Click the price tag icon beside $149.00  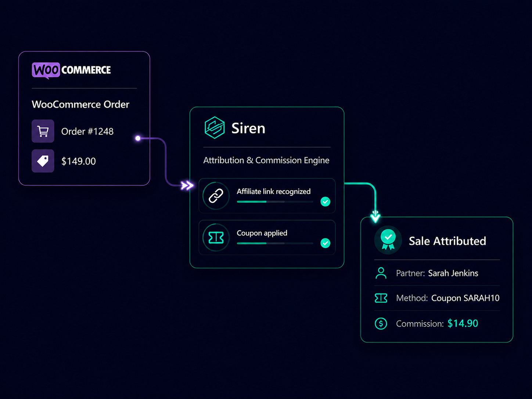tap(43, 161)
